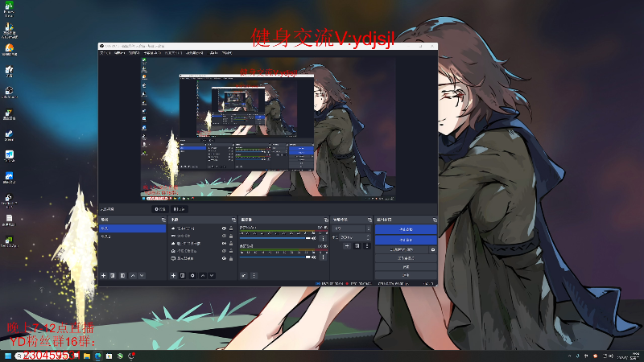This screenshot has width=644, height=362.
Task: Open options menu for the upper audio channel
Action: 324,238
